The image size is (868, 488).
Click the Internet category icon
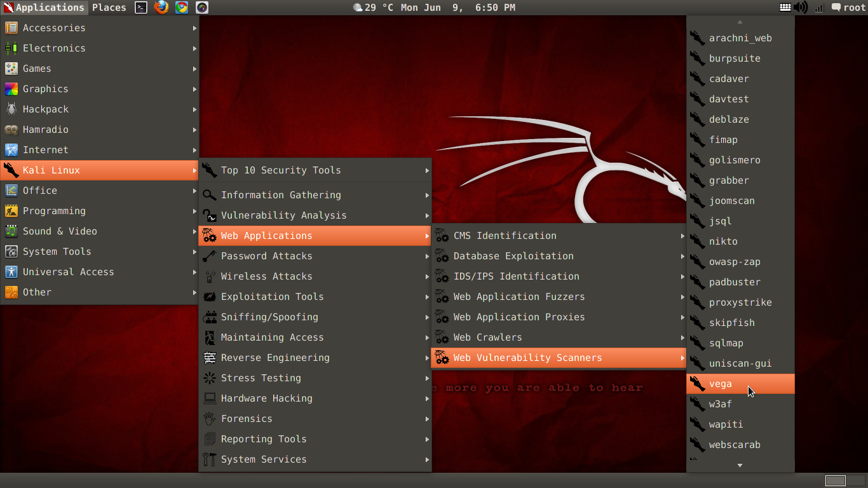(11, 150)
